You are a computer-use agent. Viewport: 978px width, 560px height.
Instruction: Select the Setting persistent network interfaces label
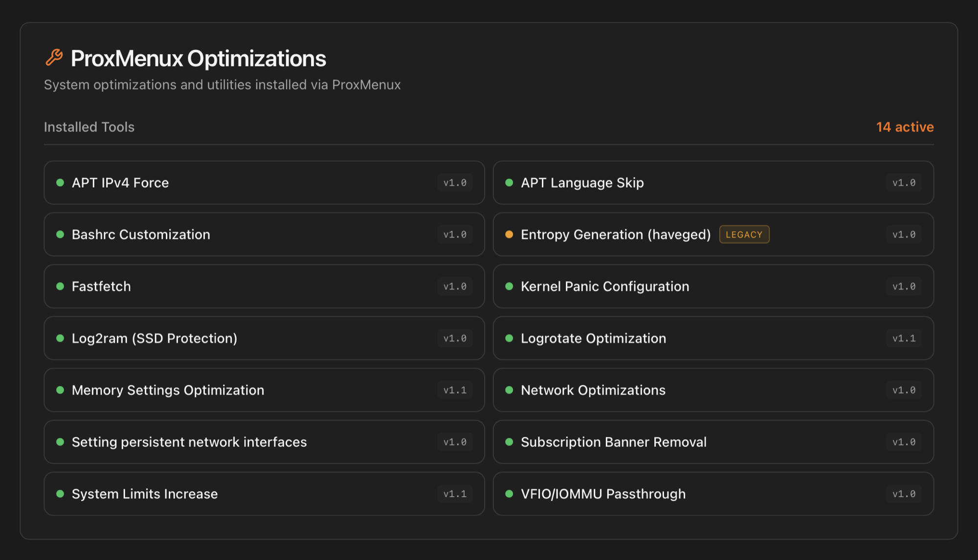[x=189, y=442]
